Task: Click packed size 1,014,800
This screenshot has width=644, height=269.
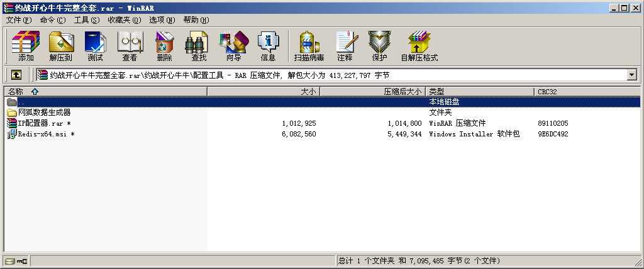Action: point(404,123)
